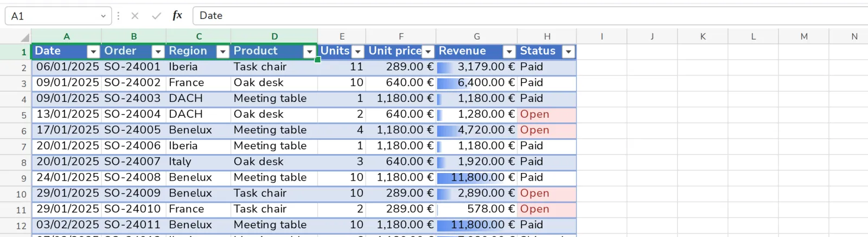Image resolution: width=868 pixels, height=237 pixels.
Task: Click Task chair product cell for SO-24001
Action: click(275, 67)
